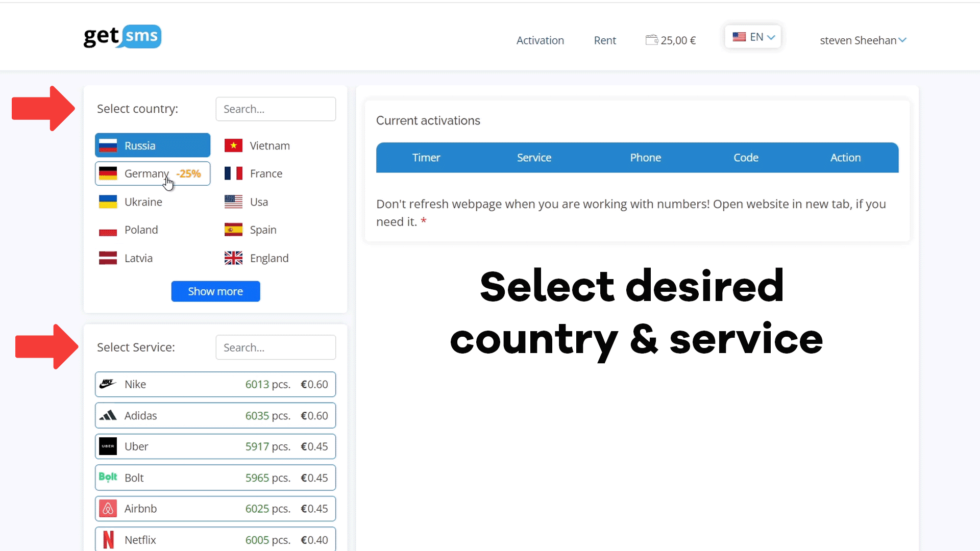The image size is (980, 551).
Task: Click the getsms logo
Action: [122, 36]
